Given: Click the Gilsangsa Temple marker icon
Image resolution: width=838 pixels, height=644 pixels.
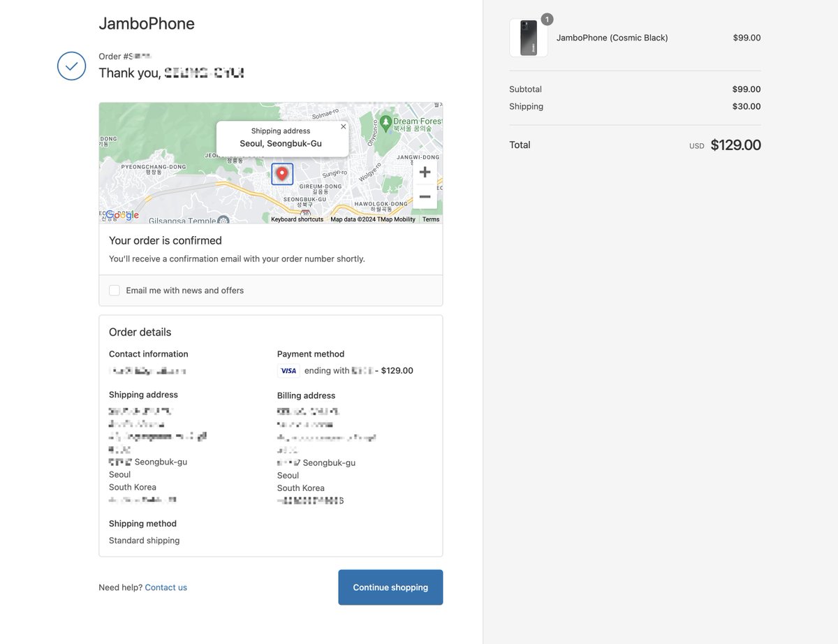Looking at the screenshot, I should click(x=223, y=220).
